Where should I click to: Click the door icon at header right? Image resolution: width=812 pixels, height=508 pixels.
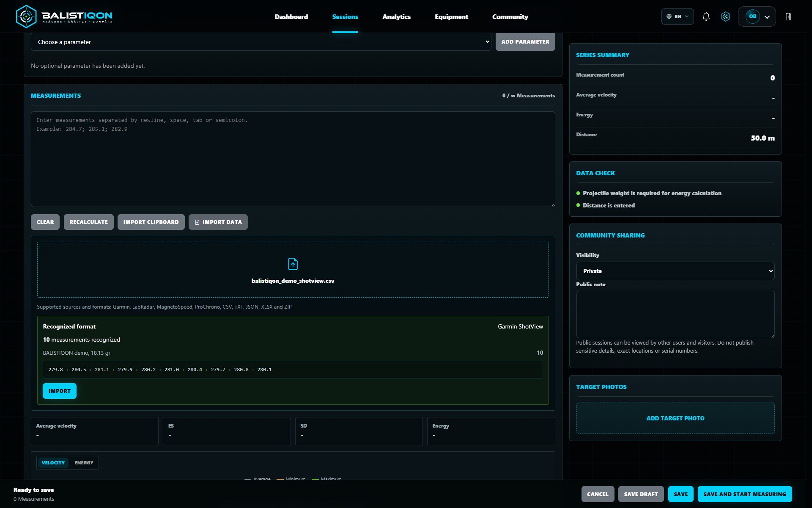point(788,17)
